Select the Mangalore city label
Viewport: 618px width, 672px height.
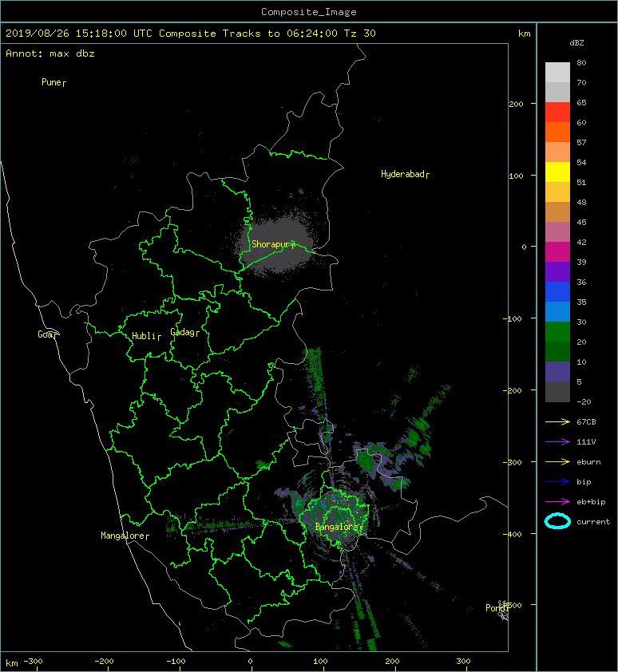point(125,536)
